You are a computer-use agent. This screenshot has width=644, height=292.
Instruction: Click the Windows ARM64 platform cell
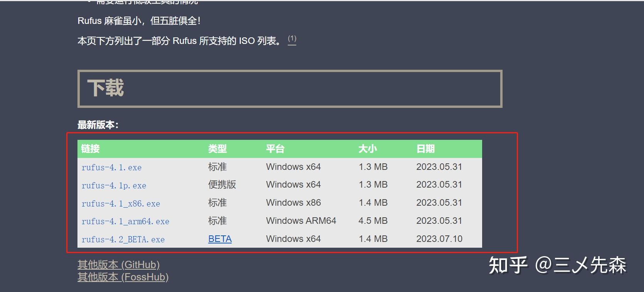pos(301,221)
